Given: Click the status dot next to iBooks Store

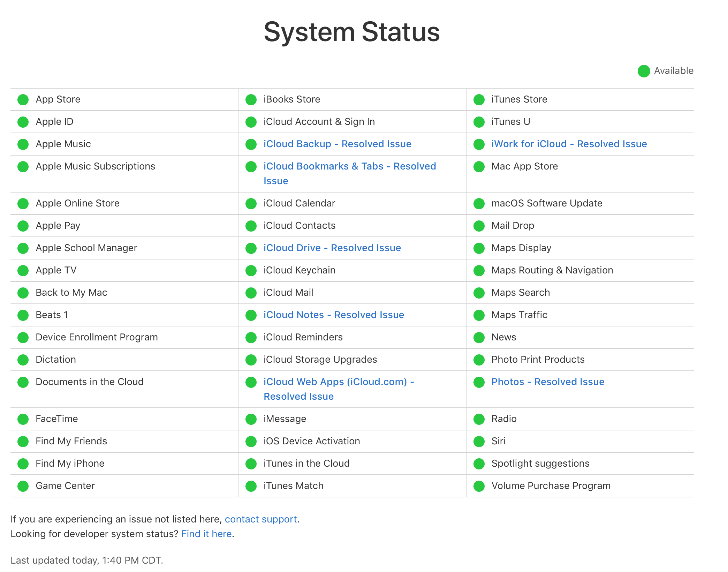Looking at the screenshot, I should click(x=251, y=100).
